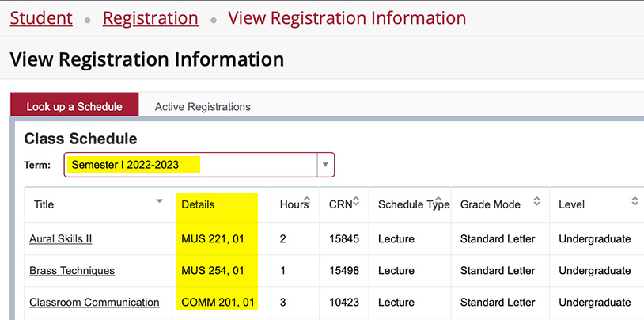Image resolution: width=644 pixels, height=320 pixels.
Task: Click the Student breadcrumb link
Action: pos(41,17)
